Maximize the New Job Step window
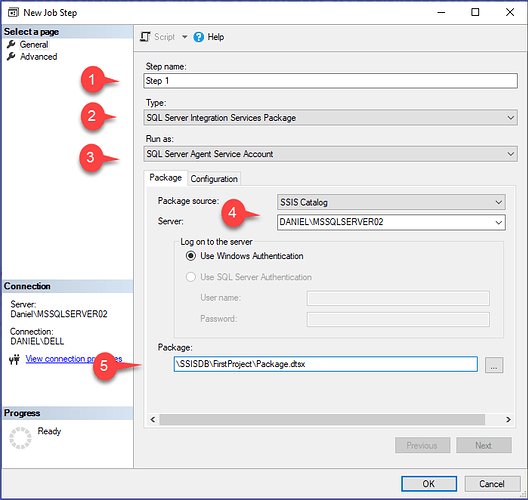528x500 pixels. tap(475, 12)
